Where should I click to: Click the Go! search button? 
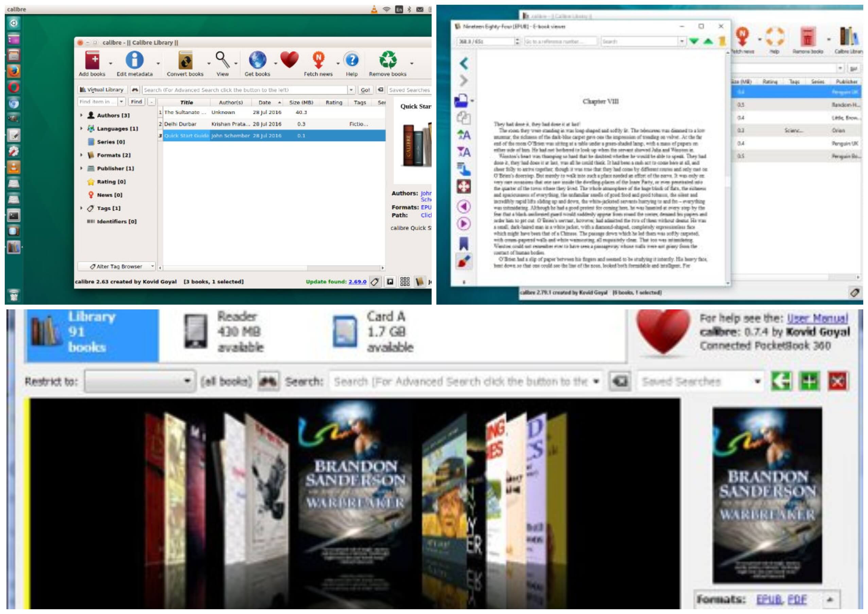point(365,90)
